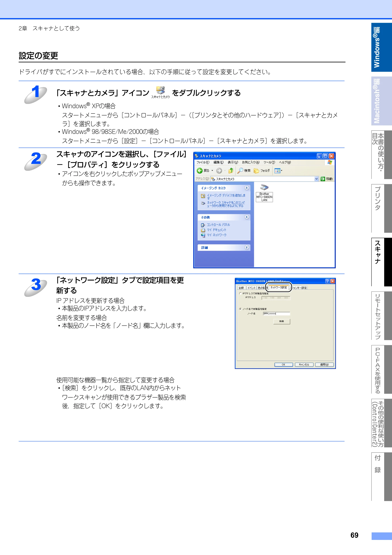
Task: Click the grey Forward arrow icon
Action: [219, 171]
